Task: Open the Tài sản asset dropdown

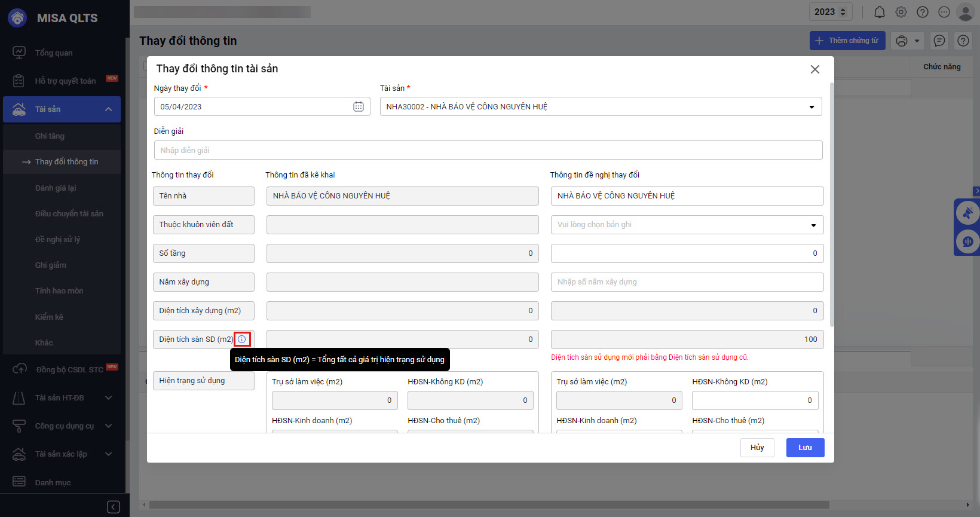Action: [x=601, y=107]
